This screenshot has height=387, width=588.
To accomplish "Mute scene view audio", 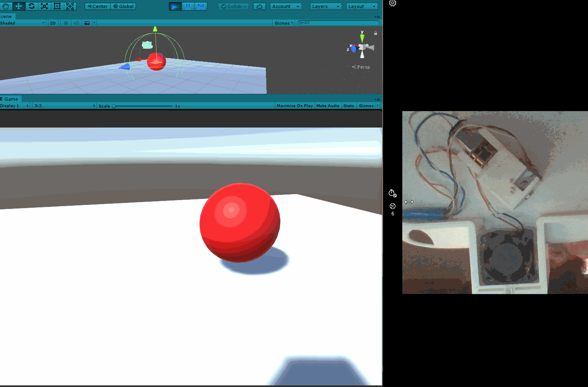I will pyautogui.click(x=76, y=23).
